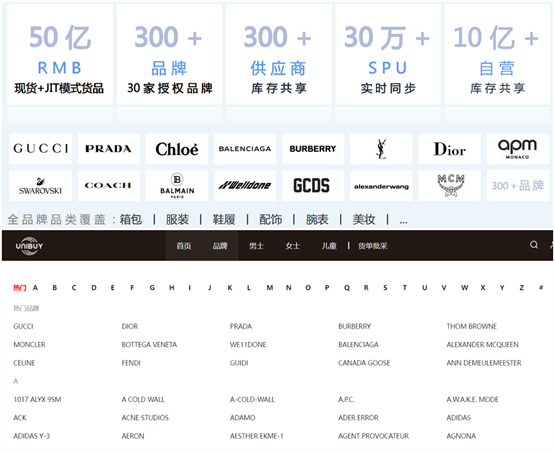Click the We11done logo tile
Screen dimensions: 555x452
[245, 185]
